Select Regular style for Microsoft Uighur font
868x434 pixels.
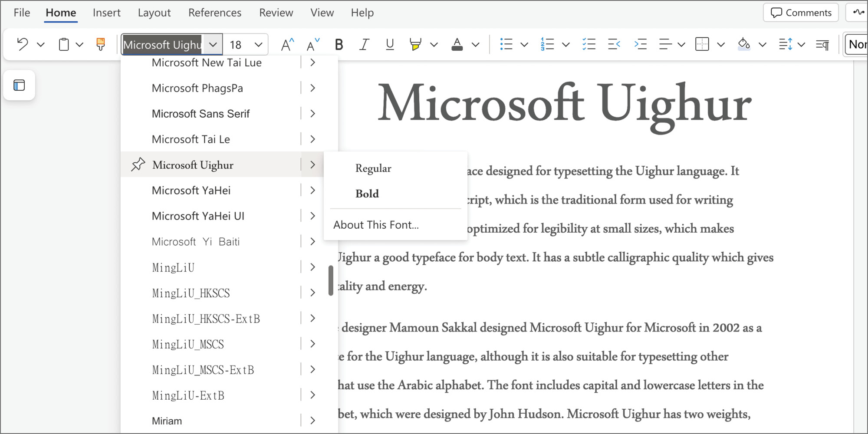(373, 168)
